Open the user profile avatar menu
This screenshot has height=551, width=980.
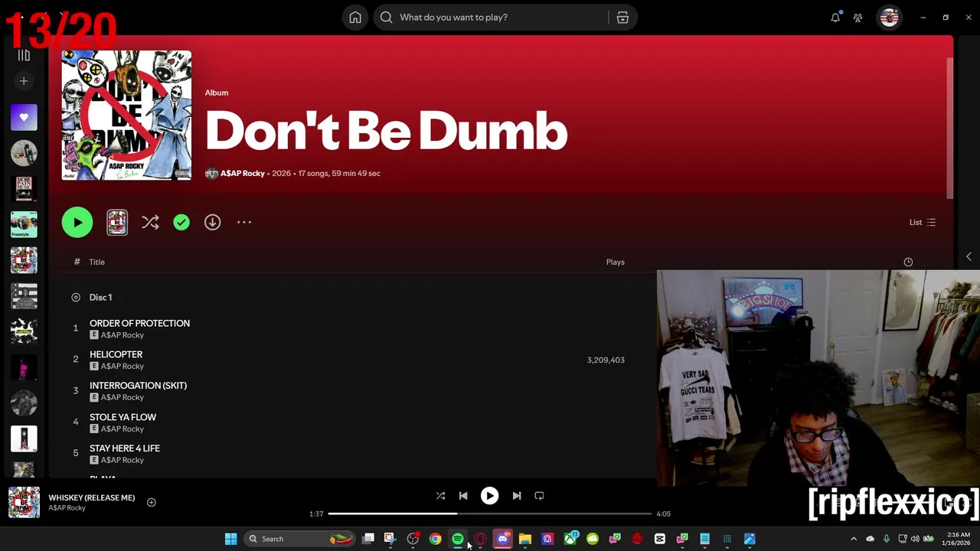(x=889, y=18)
